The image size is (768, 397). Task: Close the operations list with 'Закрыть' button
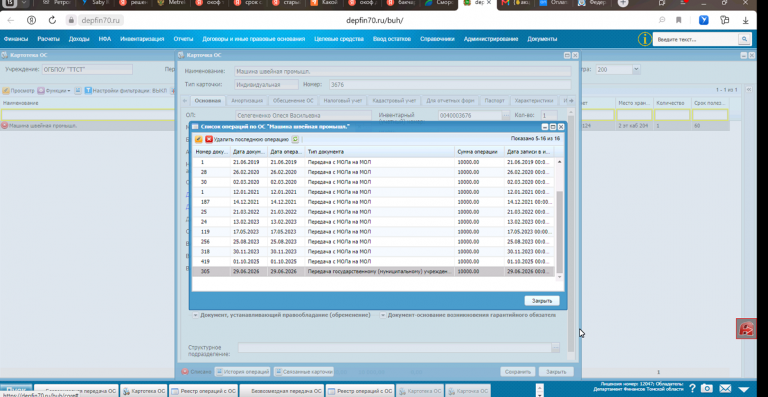click(x=542, y=301)
